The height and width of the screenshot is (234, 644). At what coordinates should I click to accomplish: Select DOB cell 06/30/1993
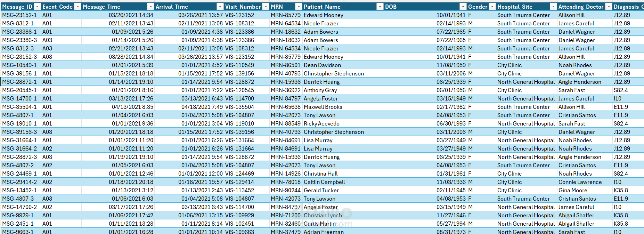tap(451, 123)
